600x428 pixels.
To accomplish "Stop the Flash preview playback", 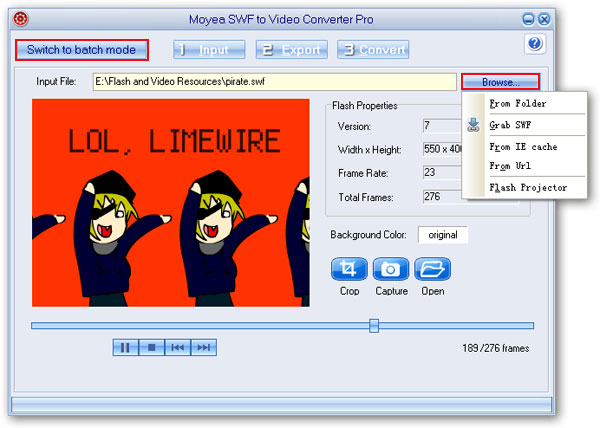I will [x=152, y=347].
